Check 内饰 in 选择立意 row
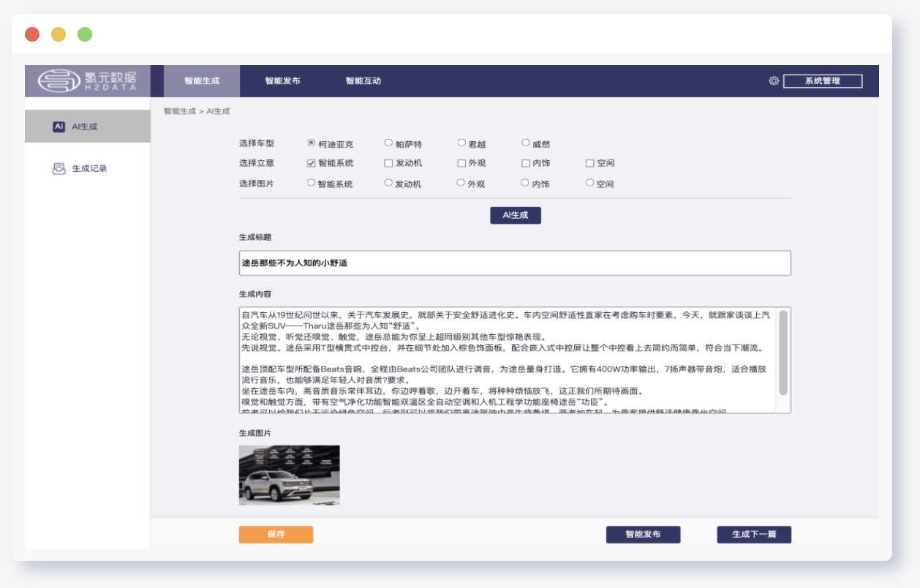This screenshot has height=588, width=920. click(x=526, y=163)
